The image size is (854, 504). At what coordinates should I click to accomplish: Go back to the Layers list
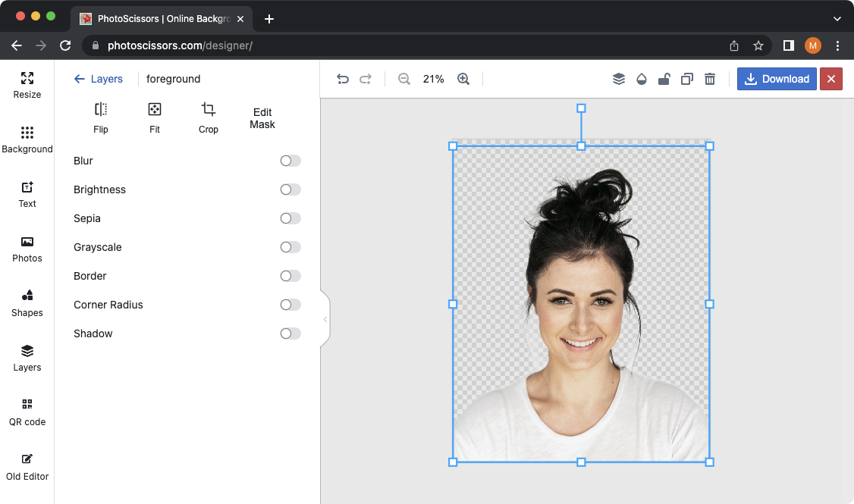(99, 78)
